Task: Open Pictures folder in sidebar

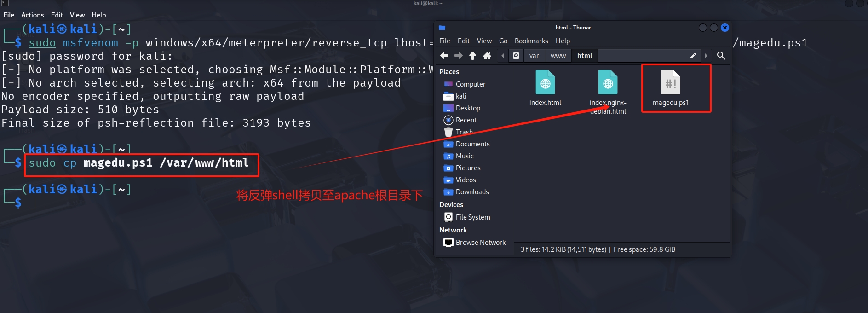Action: [x=462, y=168]
